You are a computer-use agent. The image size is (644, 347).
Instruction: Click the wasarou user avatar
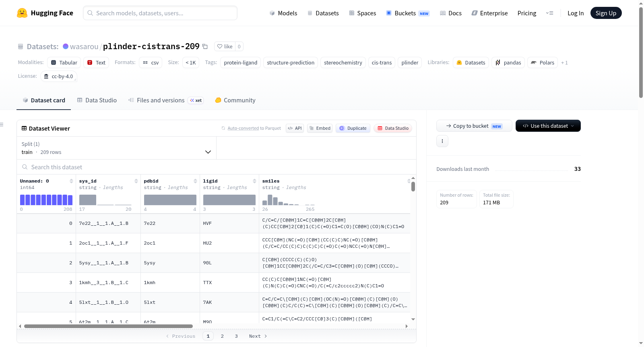pyautogui.click(x=66, y=46)
